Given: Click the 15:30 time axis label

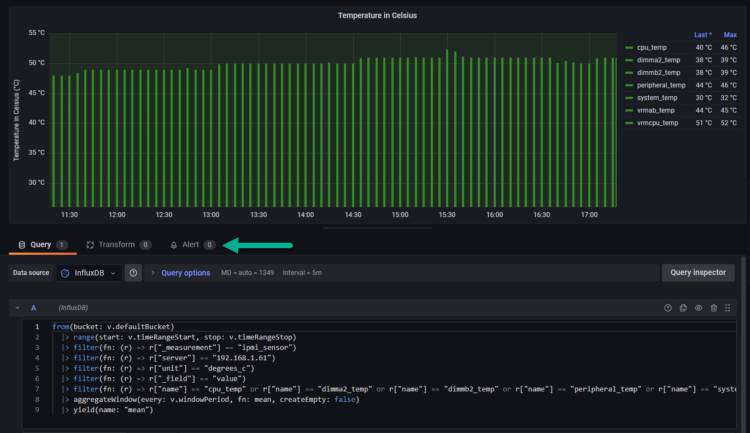Looking at the screenshot, I should (x=447, y=214).
